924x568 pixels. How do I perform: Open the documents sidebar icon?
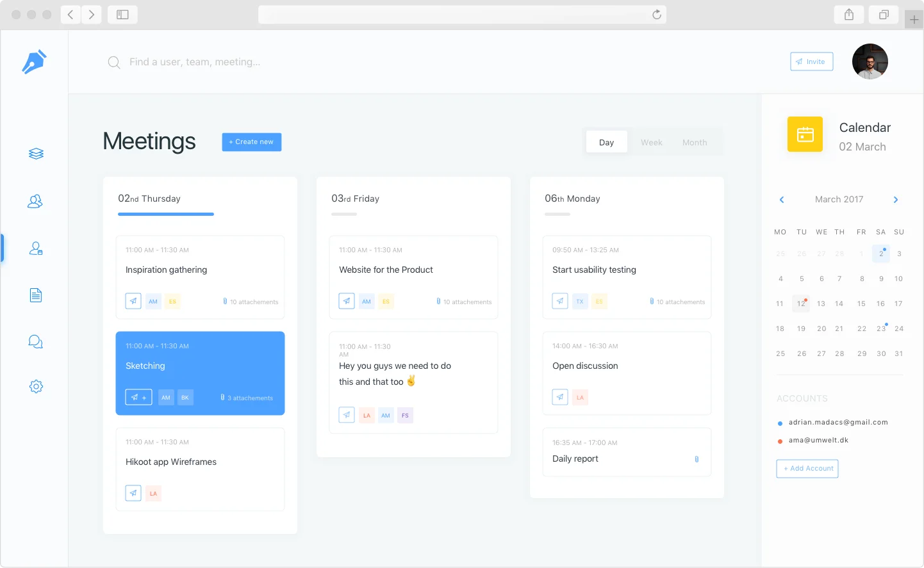point(35,294)
